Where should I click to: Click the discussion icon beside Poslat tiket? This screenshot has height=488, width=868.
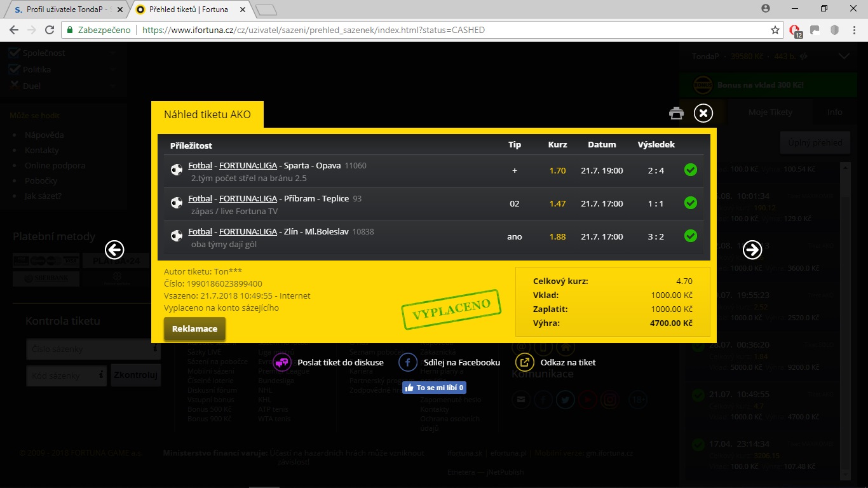[x=282, y=362]
